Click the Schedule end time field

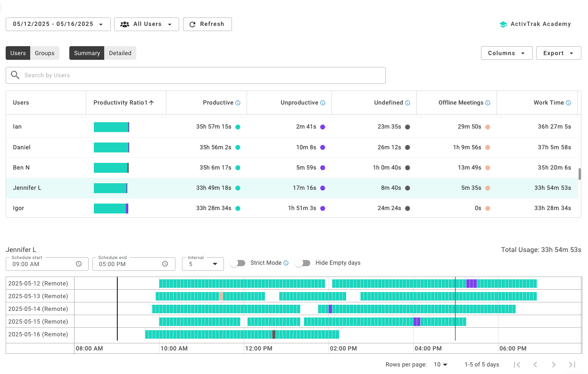pyautogui.click(x=134, y=264)
